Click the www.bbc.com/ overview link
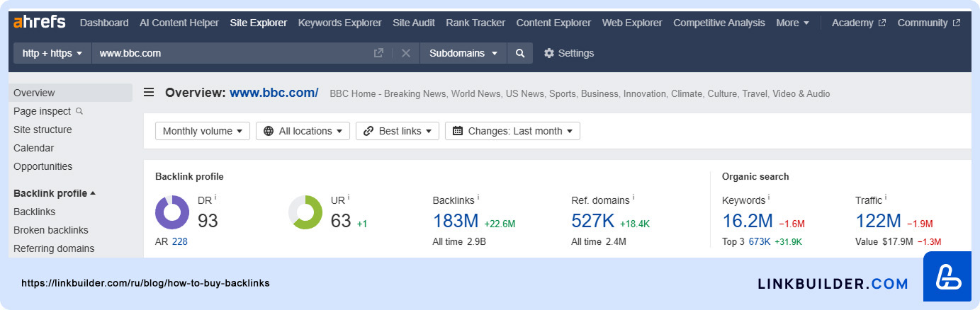Image resolution: width=980 pixels, height=310 pixels. tap(274, 93)
